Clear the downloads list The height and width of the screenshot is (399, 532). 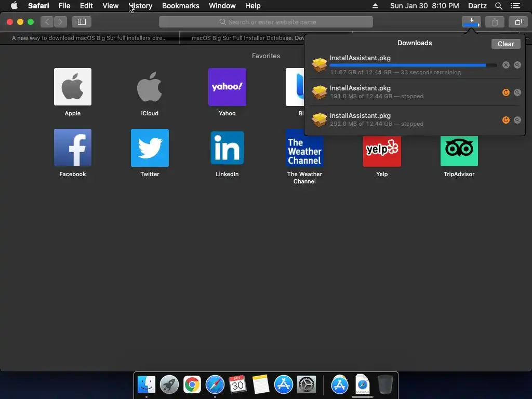coord(506,44)
